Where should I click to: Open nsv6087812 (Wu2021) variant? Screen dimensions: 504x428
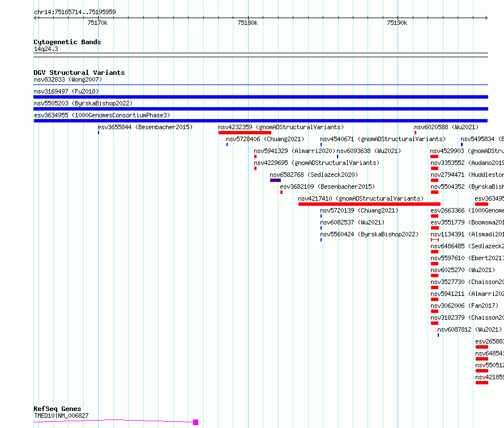click(x=469, y=329)
